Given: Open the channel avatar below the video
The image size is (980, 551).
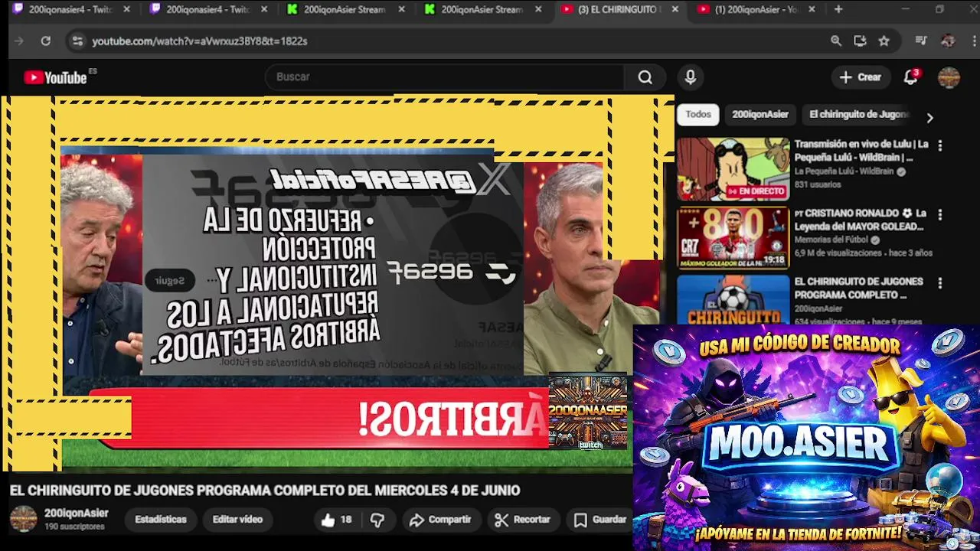Looking at the screenshot, I should coord(23,519).
